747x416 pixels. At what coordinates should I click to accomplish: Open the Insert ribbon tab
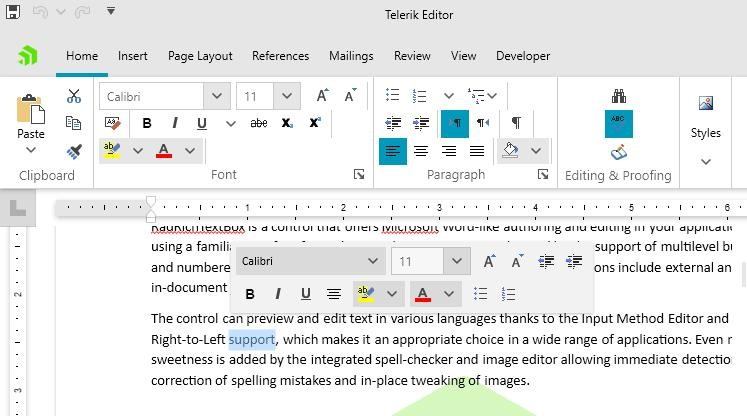132,56
